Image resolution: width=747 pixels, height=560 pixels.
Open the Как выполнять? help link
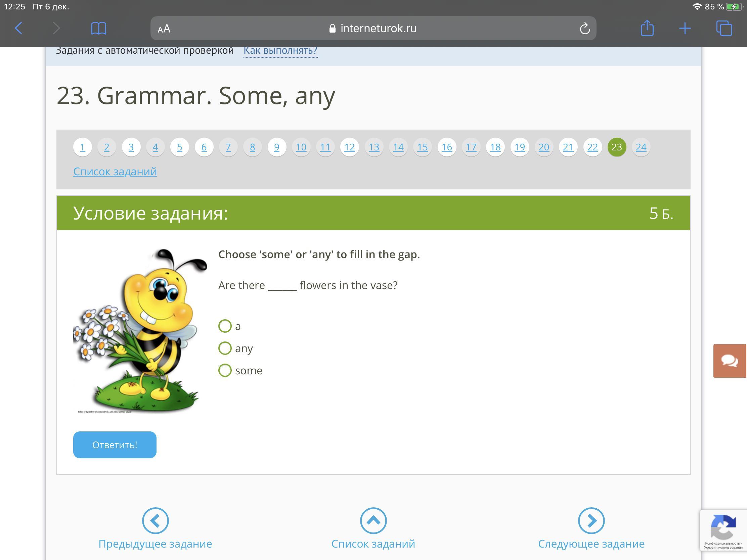click(280, 50)
